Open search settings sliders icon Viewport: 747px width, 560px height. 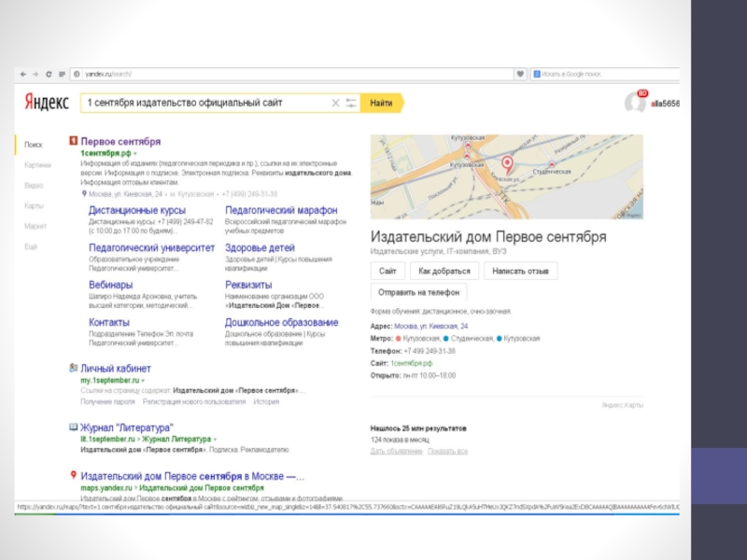(351, 103)
